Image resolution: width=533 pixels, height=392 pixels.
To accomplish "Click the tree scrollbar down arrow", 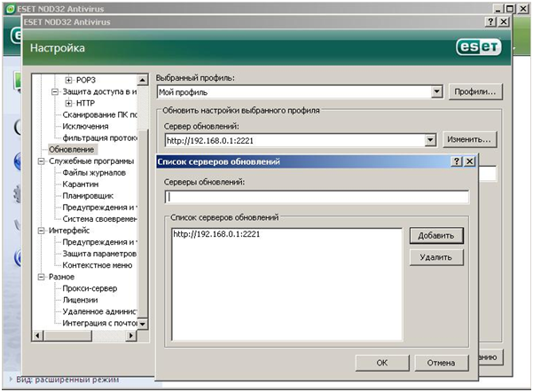I will point(143,324).
